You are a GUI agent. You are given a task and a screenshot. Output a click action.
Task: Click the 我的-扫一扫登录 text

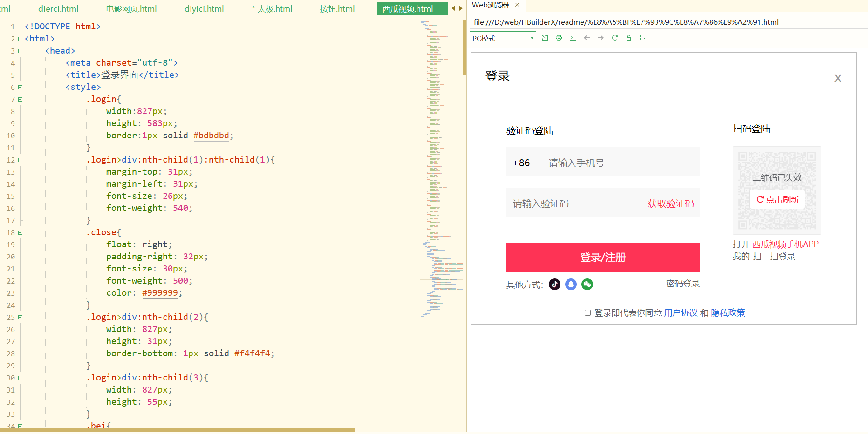pyautogui.click(x=764, y=257)
